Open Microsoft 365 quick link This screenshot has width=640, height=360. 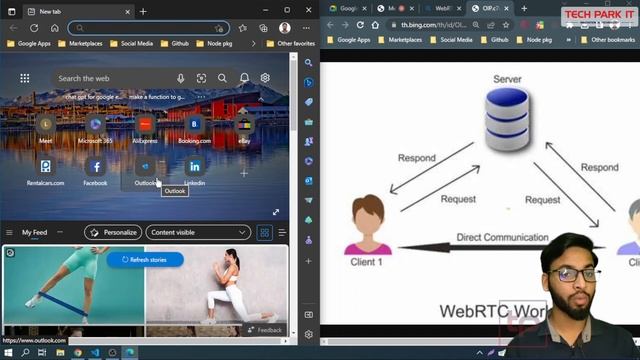point(95,129)
